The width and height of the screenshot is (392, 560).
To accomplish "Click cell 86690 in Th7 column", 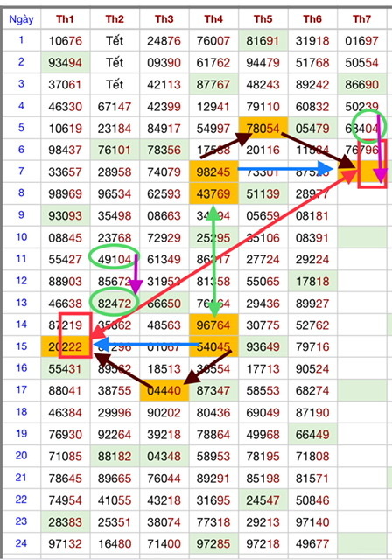I will tap(361, 84).
